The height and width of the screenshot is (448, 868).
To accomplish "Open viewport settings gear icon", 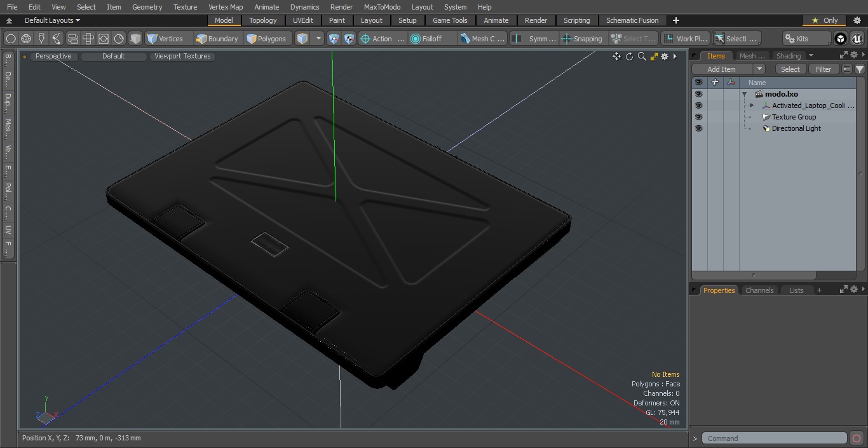I will coord(665,57).
